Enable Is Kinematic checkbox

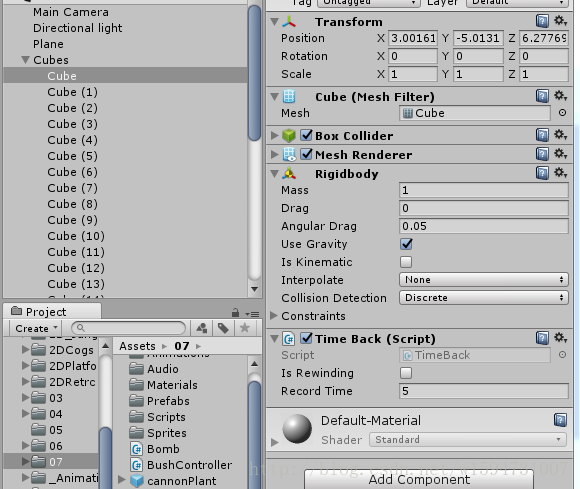coord(406,262)
